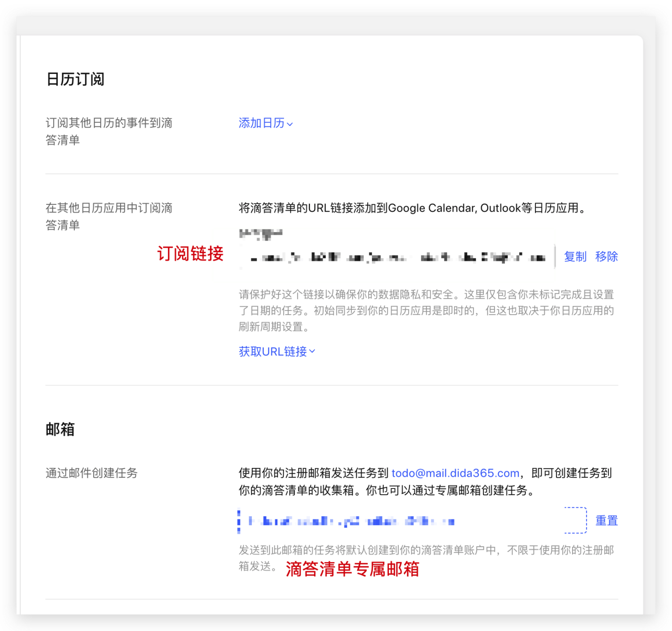672x631 pixels.
Task: Click the Google Calendar, Outlook description sentence
Action: click(414, 208)
